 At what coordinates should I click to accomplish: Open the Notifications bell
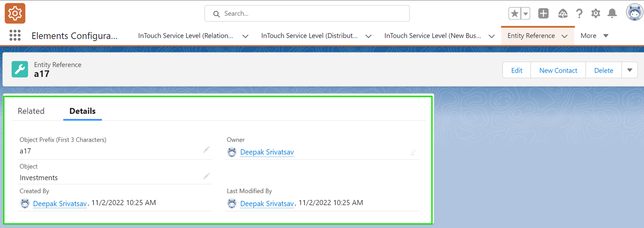(612, 14)
